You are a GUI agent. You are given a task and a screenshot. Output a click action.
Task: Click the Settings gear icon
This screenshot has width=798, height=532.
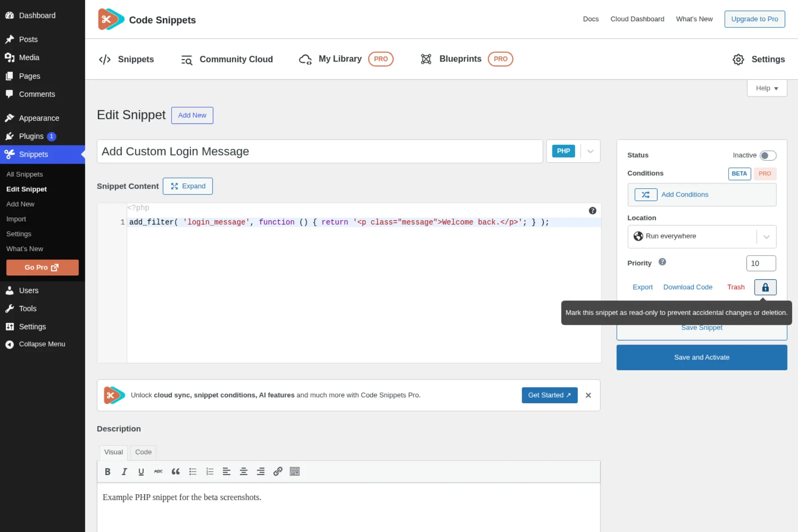[x=738, y=59]
